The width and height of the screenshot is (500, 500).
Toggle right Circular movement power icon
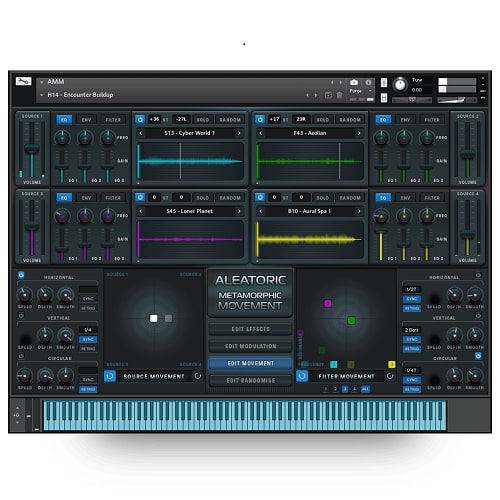point(478,356)
